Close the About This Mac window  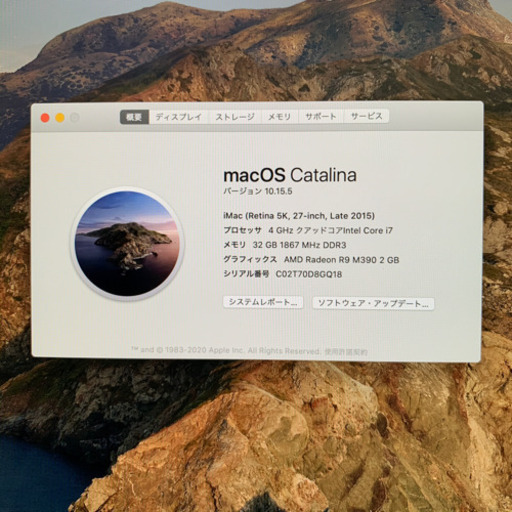[x=45, y=118]
